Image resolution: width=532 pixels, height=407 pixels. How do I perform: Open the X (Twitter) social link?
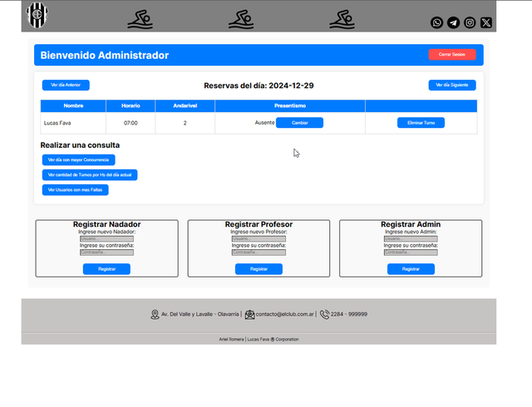486,23
